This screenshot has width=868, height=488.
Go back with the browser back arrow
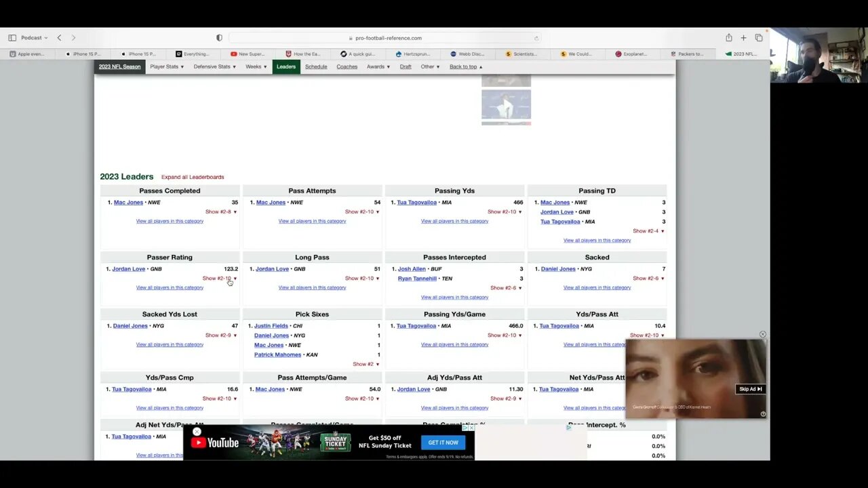(x=59, y=38)
